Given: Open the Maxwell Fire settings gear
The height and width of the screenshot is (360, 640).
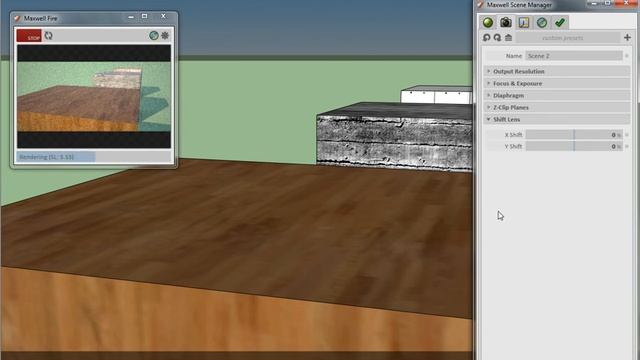Looking at the screenshot, I should [165, 36].
